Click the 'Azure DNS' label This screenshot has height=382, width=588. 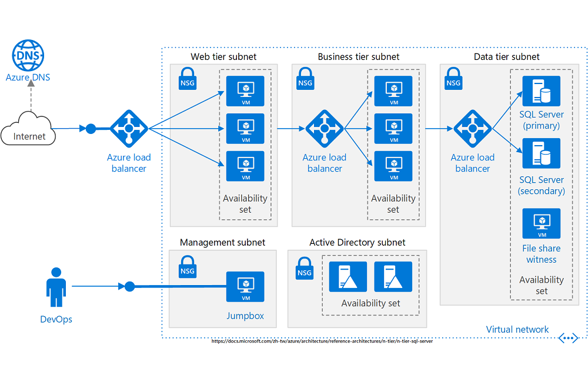28,77
